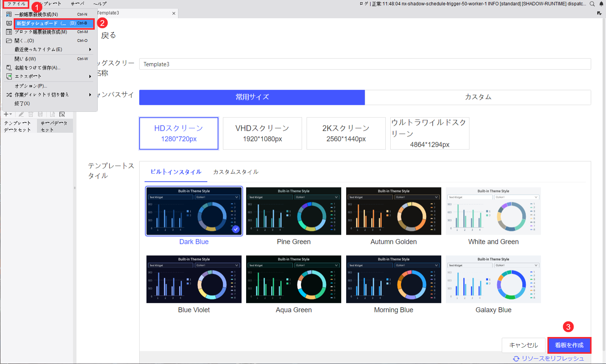Close the Template3 tab
The image size is (606, 364).
pos(174,13)
